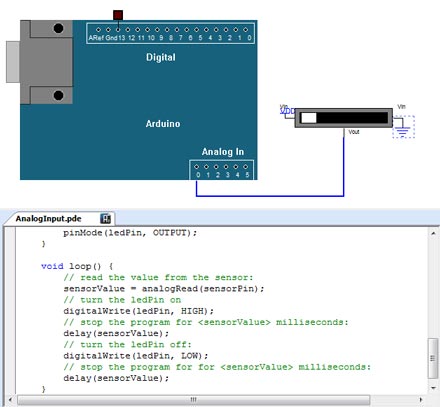
Task: Select Analog In pin 1
Action: coord(206,167)
